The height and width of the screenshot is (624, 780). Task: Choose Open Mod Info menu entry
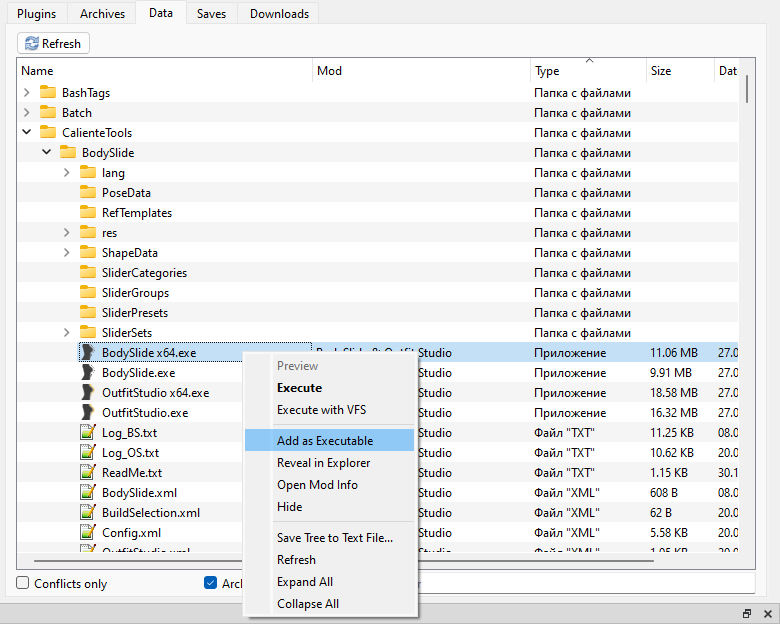pos(330,484)
